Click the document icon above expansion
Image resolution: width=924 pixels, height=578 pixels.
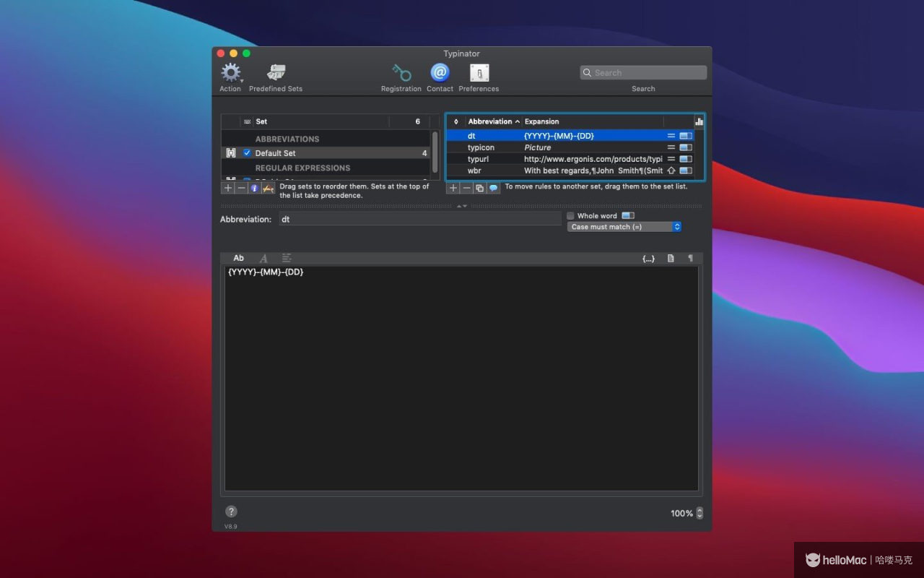(x=671, y=258)
